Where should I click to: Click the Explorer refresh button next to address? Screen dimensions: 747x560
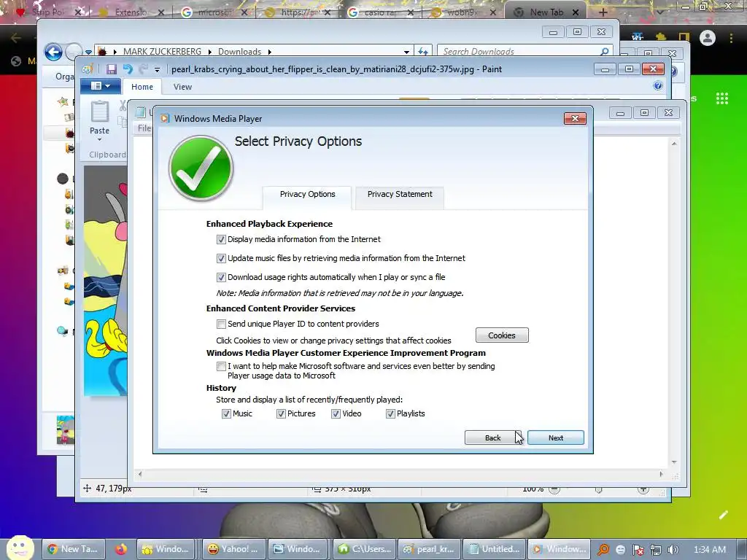click(x=422, y=52)
